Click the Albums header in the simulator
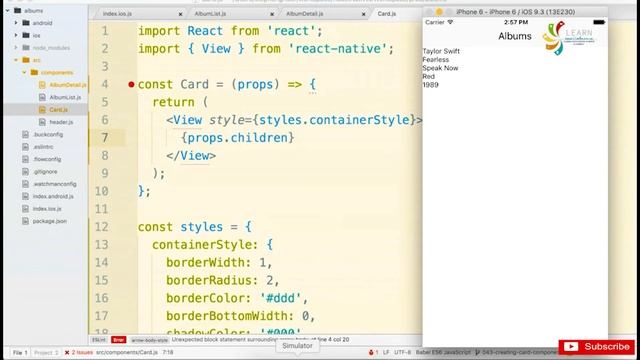This screenshot has height=360, width=640. coord(515,36)
